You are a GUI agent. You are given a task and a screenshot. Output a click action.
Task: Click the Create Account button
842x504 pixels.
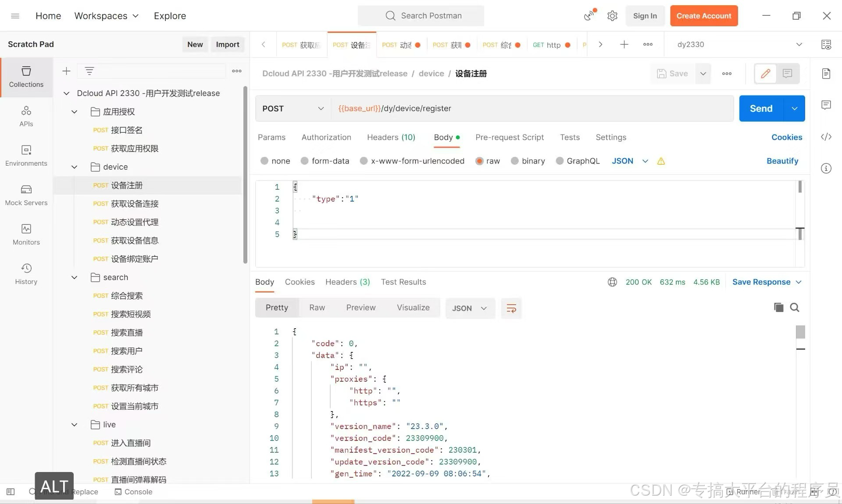pos(704,16)
